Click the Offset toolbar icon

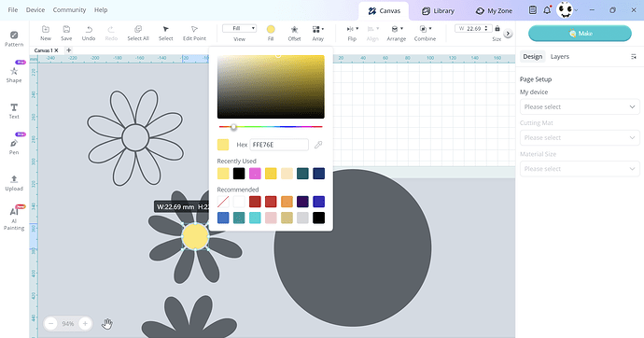click(x=294, y=34)
